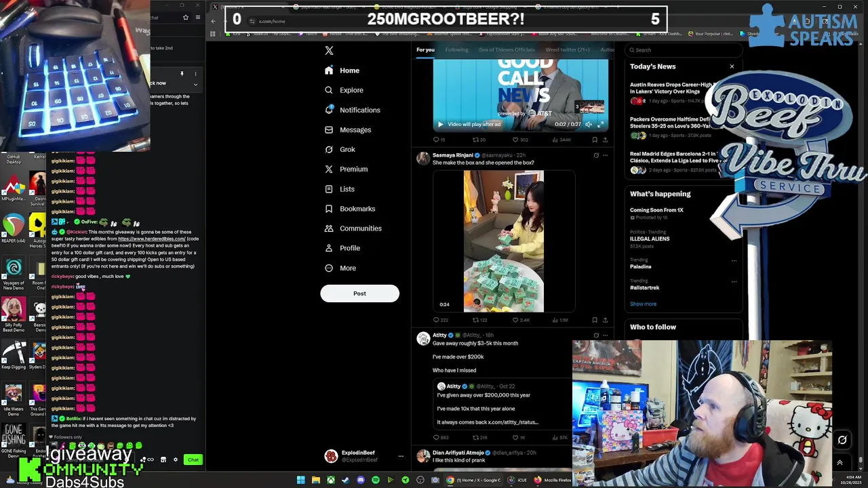Open the more options for #allstartrek trend
This screenshot has width=868, height=488.
pyautogui.click(x=734, y=282)
